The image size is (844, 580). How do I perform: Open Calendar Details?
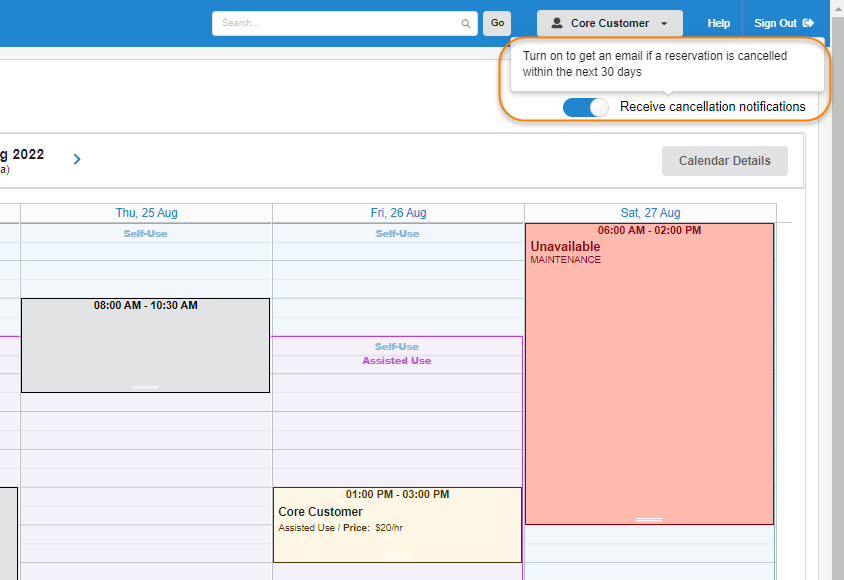[x=724, y=161]
